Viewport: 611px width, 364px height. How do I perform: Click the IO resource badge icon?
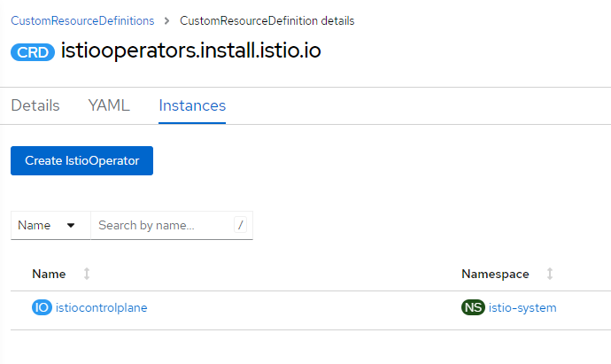tap(42, 307)
